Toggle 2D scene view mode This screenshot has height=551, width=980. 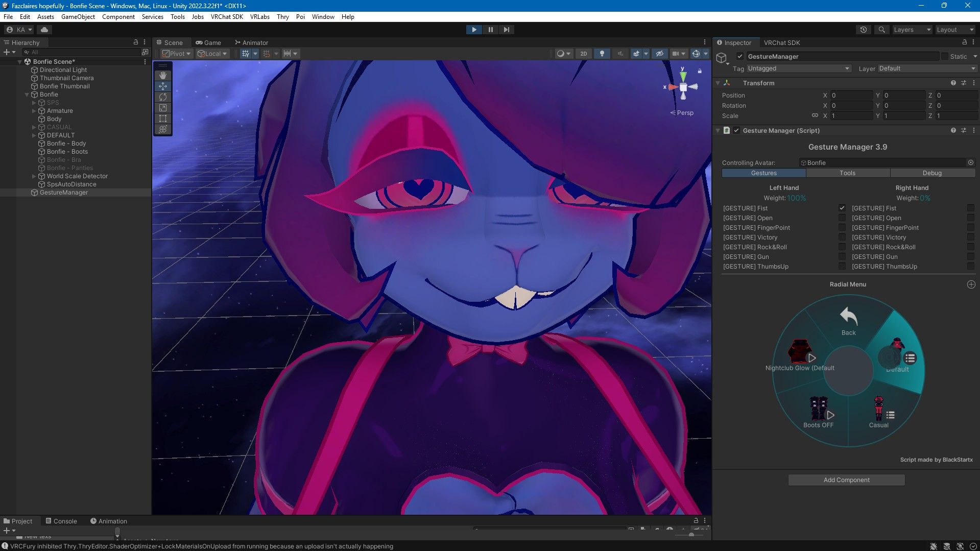coord(584,54)
